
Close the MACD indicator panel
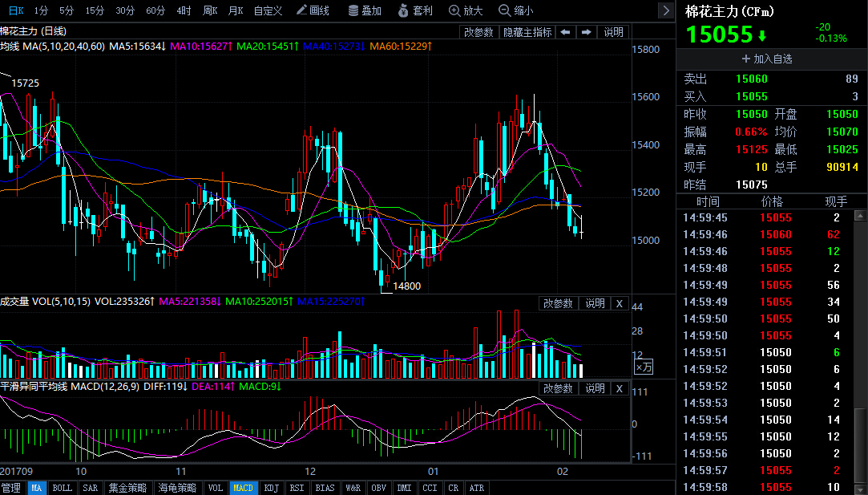pyautogui.click(x=620, y=388)
